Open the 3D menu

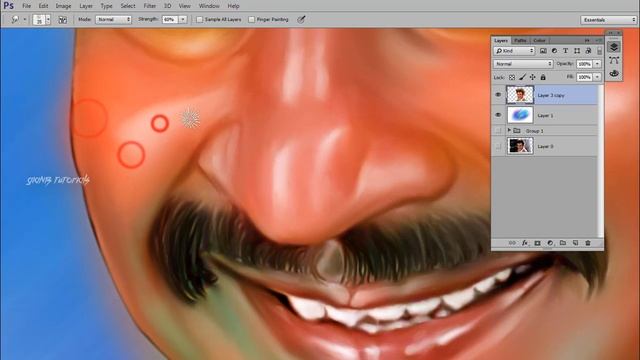pyautogui.click(x=167, y=6)
